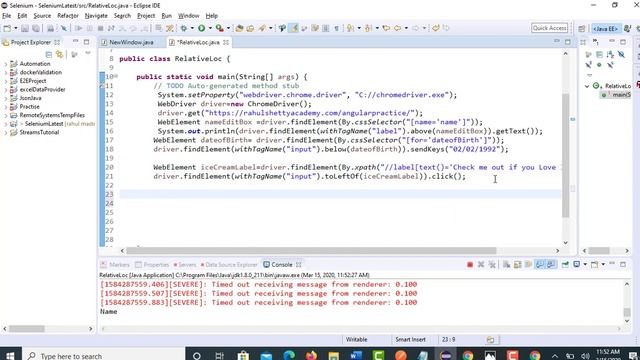Image resolution: width=640 pixels, height=360 pixels.
Task: Click the editor horizontal scrollbar
Action: pos(311,251)
